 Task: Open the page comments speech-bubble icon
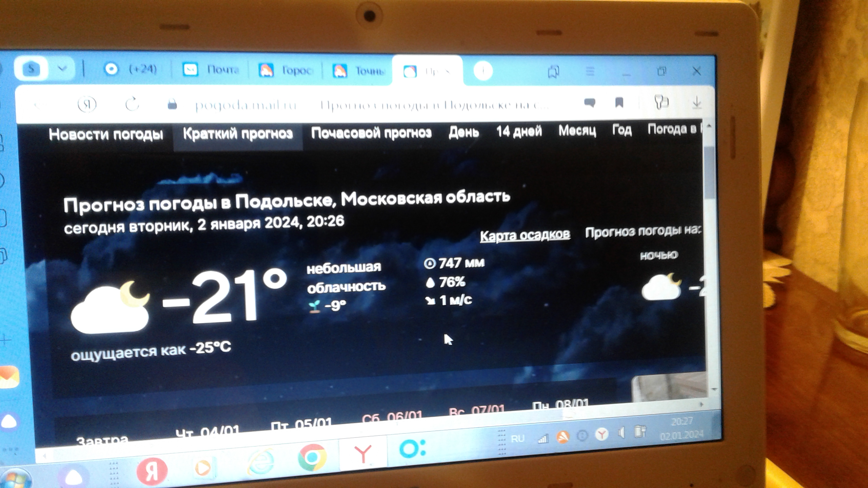(590, 102)
